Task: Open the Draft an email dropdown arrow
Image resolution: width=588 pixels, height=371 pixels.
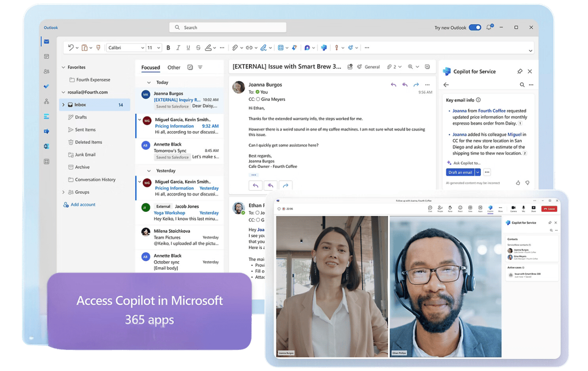Action: (x=478, y=172)
